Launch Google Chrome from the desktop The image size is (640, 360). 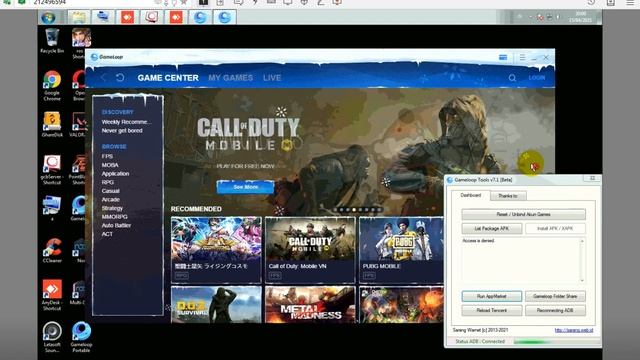(x=52, y=86)
